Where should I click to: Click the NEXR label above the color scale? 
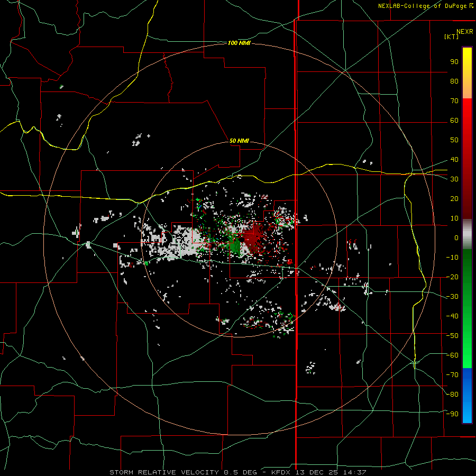[464, 32]
